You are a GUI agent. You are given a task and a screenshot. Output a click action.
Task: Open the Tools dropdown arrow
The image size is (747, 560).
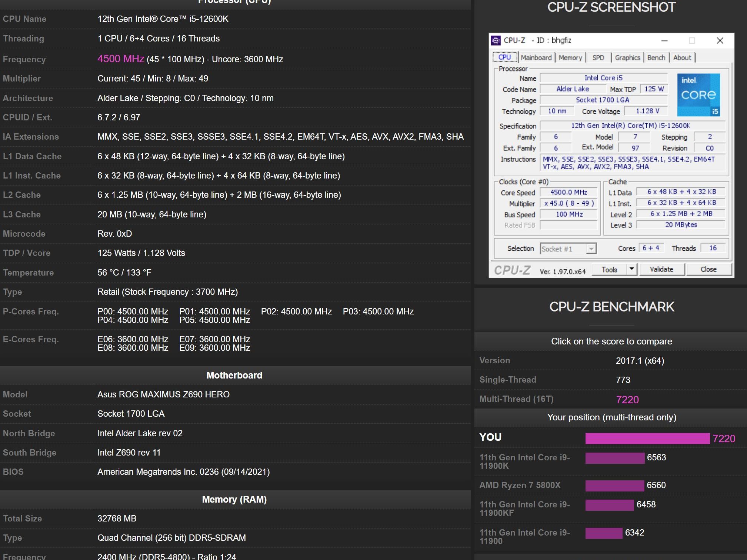click(x=632, y=269)
